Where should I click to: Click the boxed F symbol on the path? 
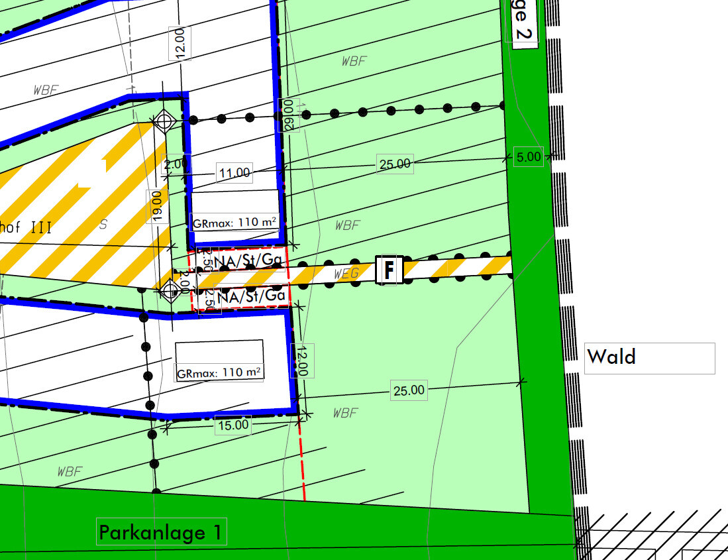click(x=390, y=270)
